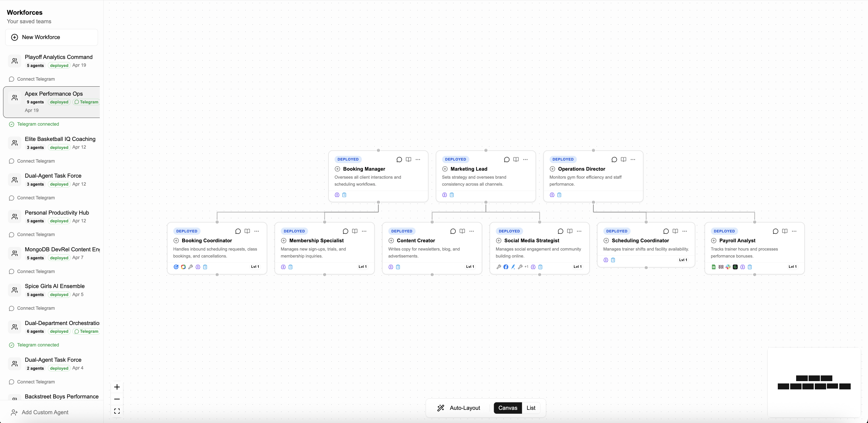This screenshot has height=423, width=868.
Task: Connect Telegram for Personal Productivity Hub
Action: (36, 234)
